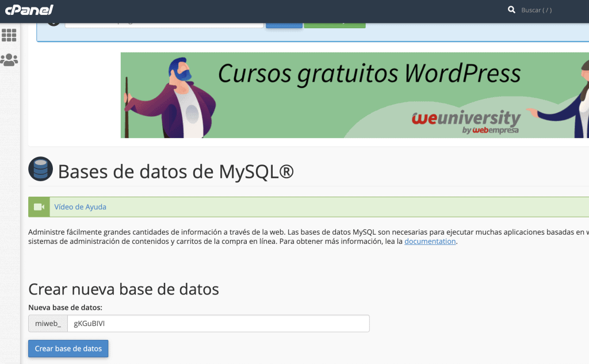Screen dimensions: 589x364
Task: Click the cPanel logo in header
Action: point(29,10)
